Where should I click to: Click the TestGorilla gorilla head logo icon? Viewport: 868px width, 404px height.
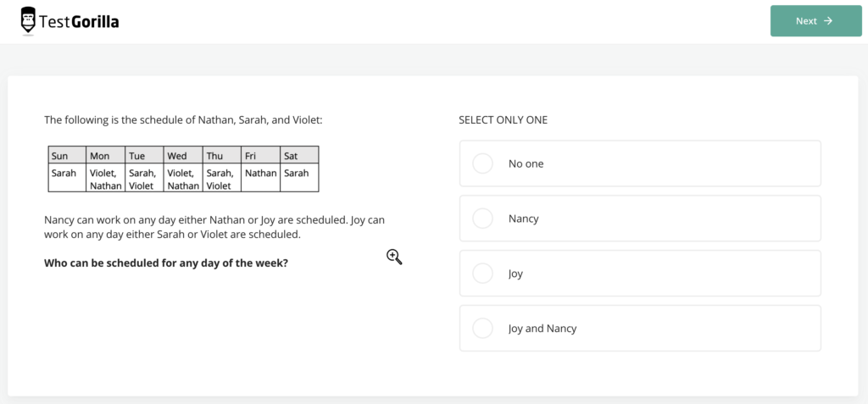pos(29,21)
